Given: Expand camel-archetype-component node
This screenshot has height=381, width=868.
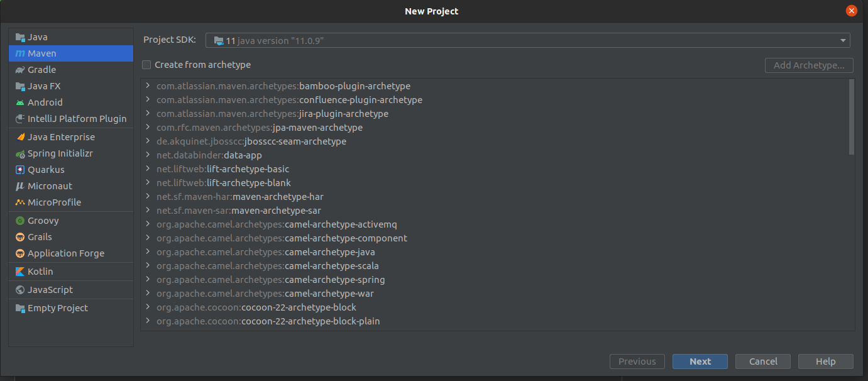Looking at the screenshot, I should click(148, 238).
